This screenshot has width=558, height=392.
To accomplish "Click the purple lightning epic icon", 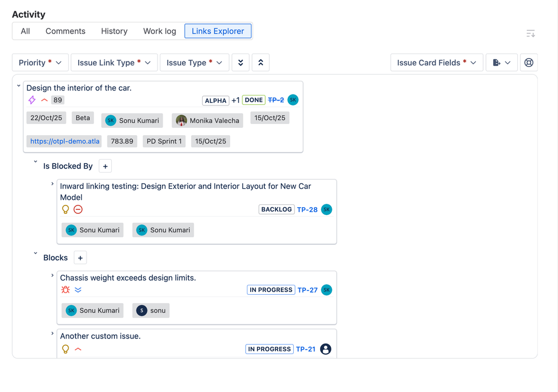I will pos(32,100).
